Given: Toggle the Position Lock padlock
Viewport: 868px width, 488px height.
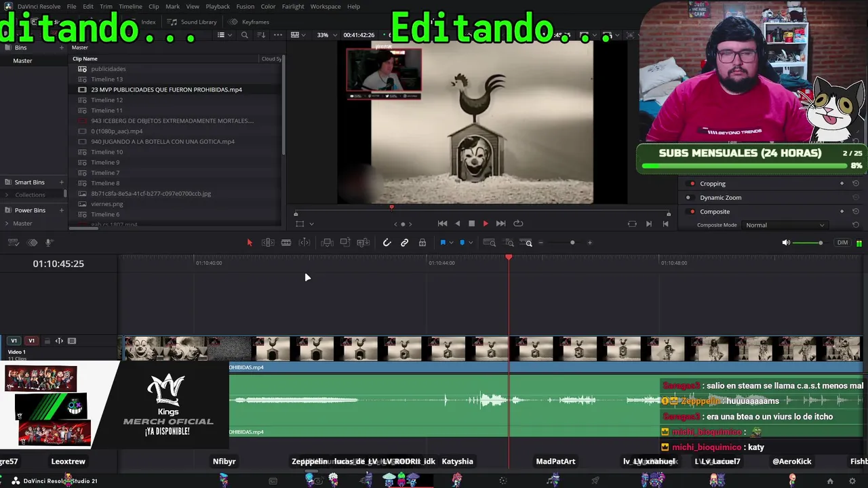Looking at the screenshot, I should coord(422,243).
